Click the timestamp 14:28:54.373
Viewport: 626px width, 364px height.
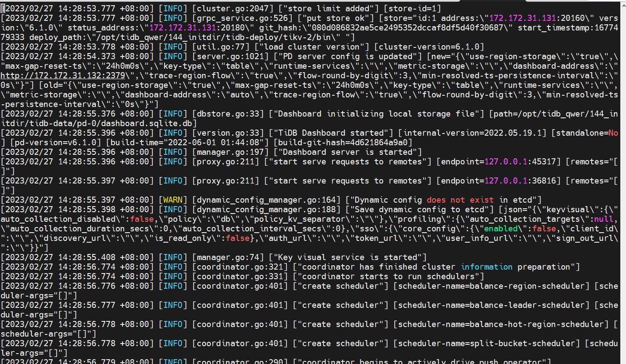(x=87, y=57)
